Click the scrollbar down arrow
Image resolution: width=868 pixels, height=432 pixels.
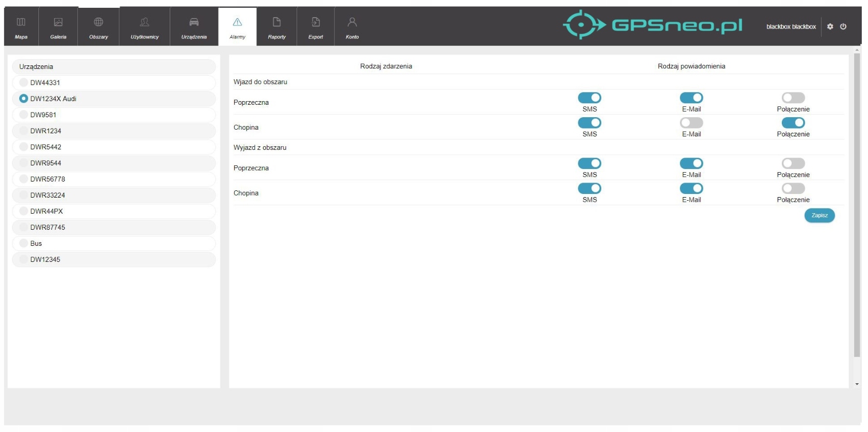857,384
